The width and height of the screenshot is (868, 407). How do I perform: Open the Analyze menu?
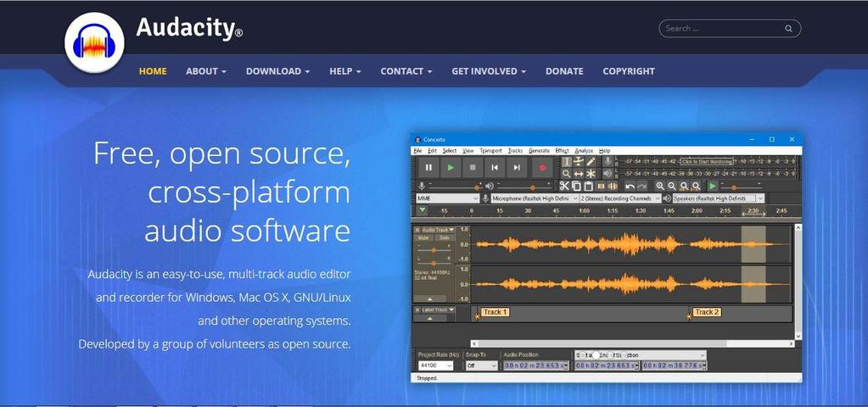point(584,150)
